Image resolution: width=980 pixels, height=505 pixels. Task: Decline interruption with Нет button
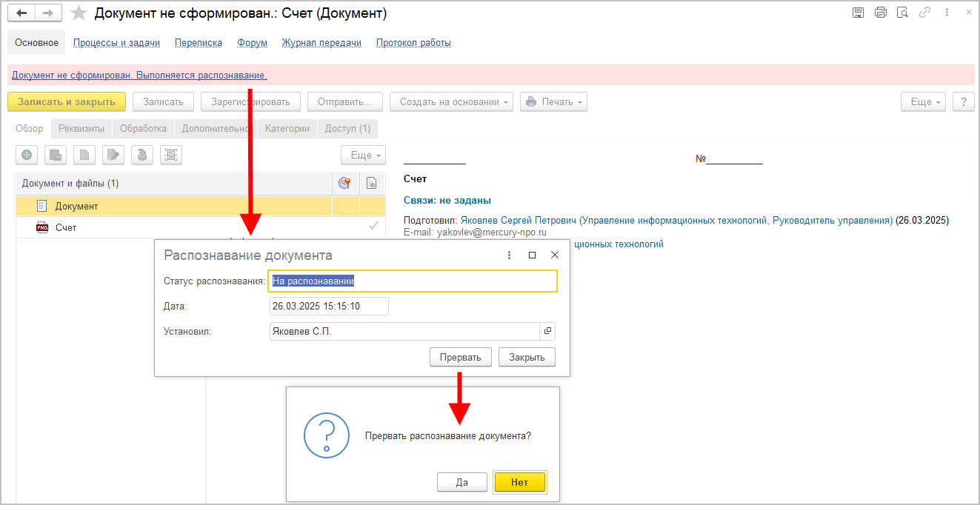click(519, 482)
